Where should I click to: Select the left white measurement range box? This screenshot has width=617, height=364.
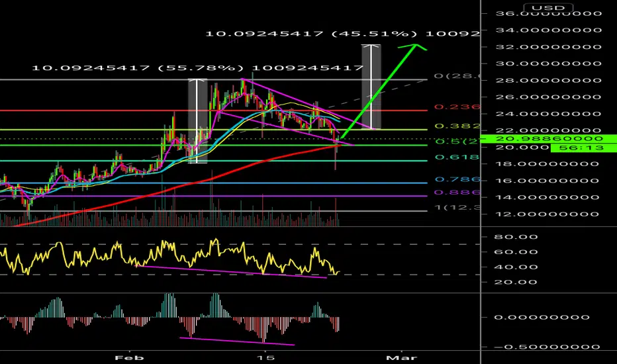click(197, 121)
